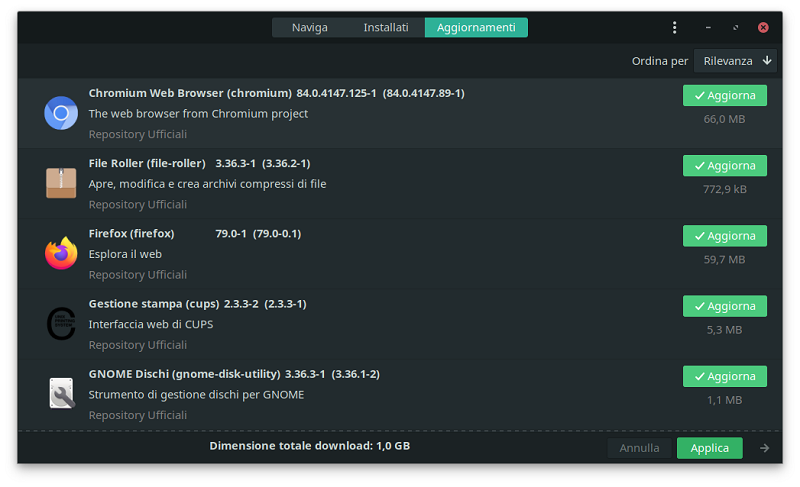
Task: Click the Chromium browser icon
Action: pyautogui.click(x=61, y=113)
